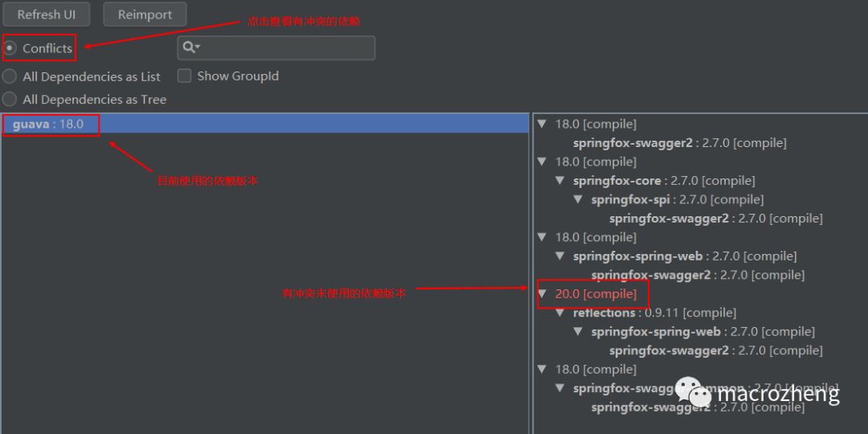Select All Dependencies as Tree option
This screenshot has height=434, width=868.
click(x=10, y=100)
